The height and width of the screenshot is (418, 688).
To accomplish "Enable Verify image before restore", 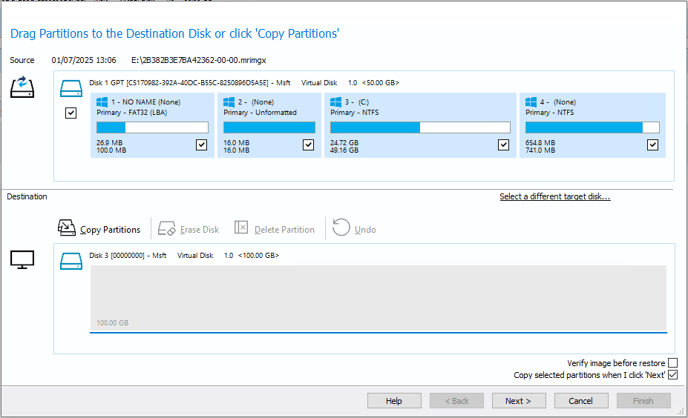I will pyautogui.click(x=673, y=363).
